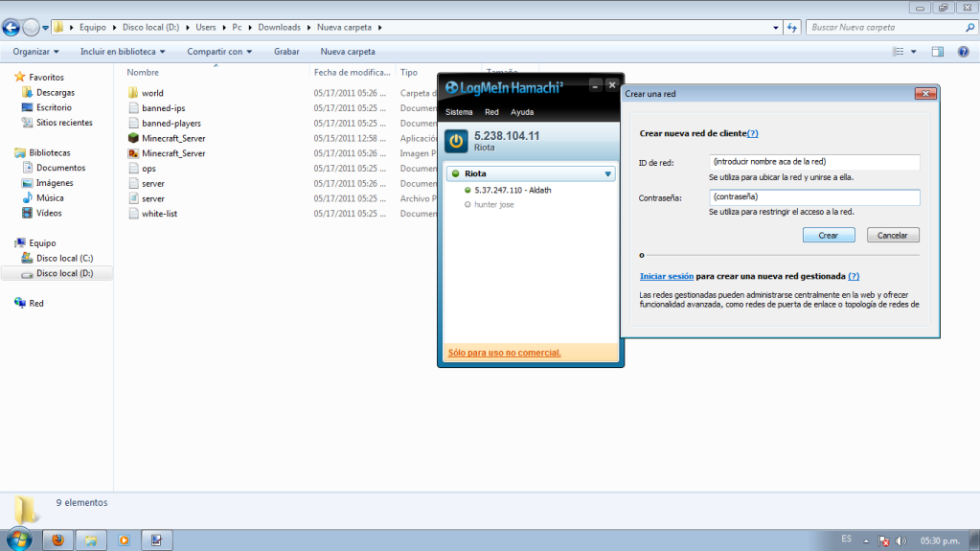Open Firefox from the taskbar
This screenshot has height=551, width=980.
pyautogui.click(x=58, y=540)
